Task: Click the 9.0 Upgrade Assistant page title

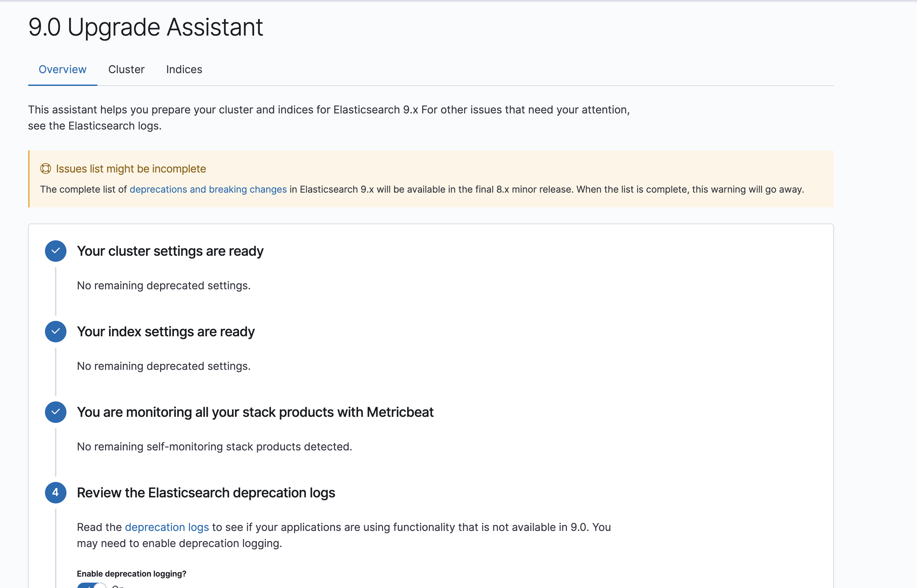Action: coord(146,26)
